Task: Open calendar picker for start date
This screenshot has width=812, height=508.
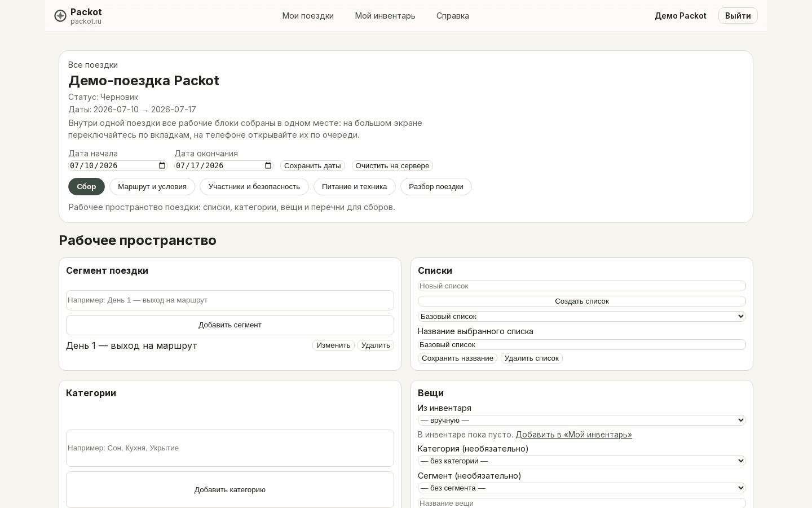Action: tap(162, 166)
